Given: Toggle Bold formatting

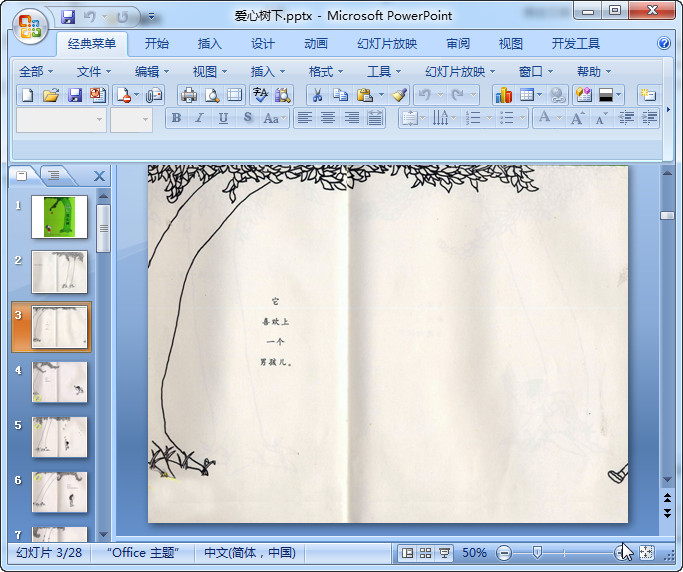Looking at the screenshot, I should tap(176, 118).
